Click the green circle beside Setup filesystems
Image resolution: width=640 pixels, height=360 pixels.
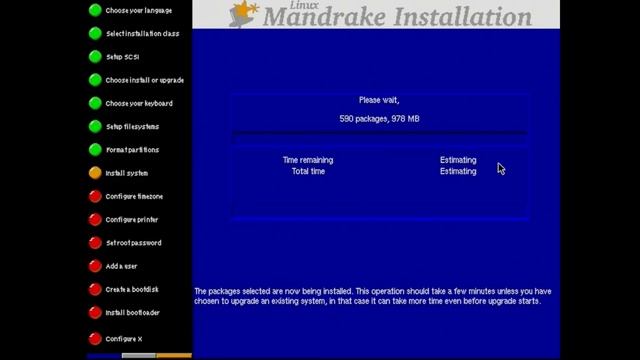(95, 127)
